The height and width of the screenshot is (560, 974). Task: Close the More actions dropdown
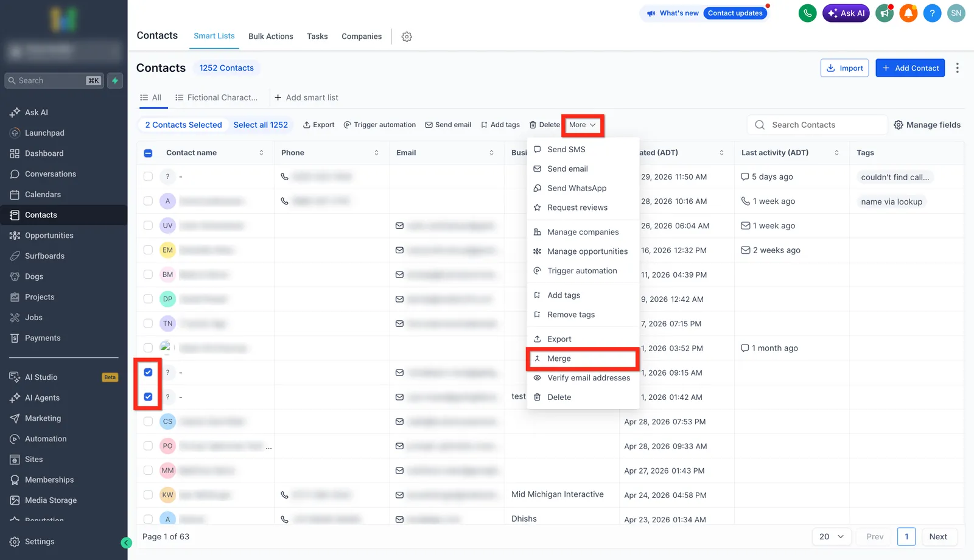[583, 125]
